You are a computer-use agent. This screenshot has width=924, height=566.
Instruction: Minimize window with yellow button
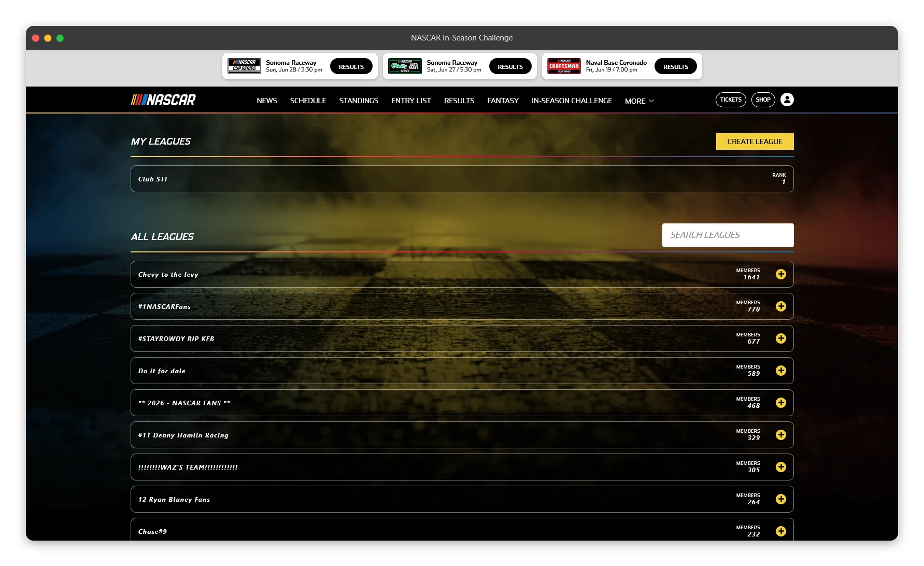[48, 38]
